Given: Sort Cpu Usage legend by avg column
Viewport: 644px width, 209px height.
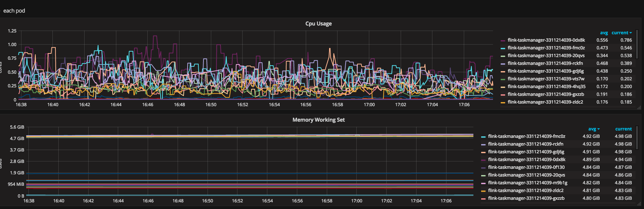Looking at the screenshot, I should (x=604, y=33).
